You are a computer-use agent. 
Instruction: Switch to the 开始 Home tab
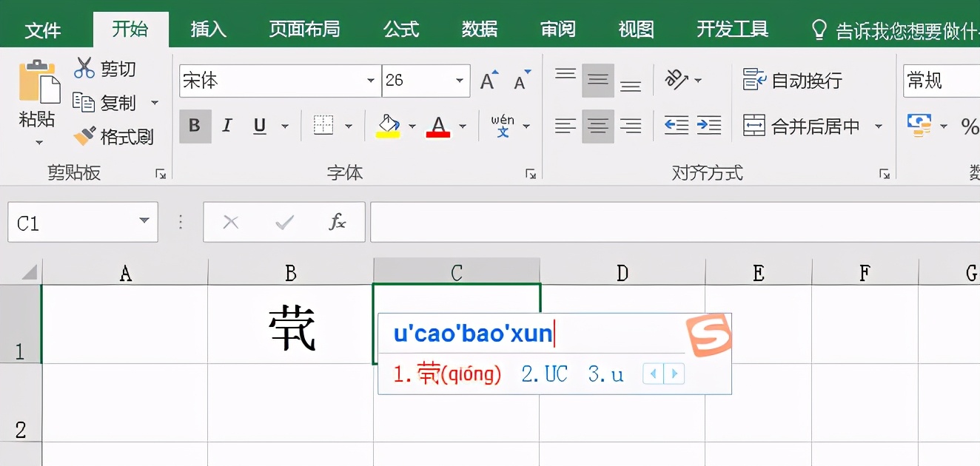[x=130, y=30]
